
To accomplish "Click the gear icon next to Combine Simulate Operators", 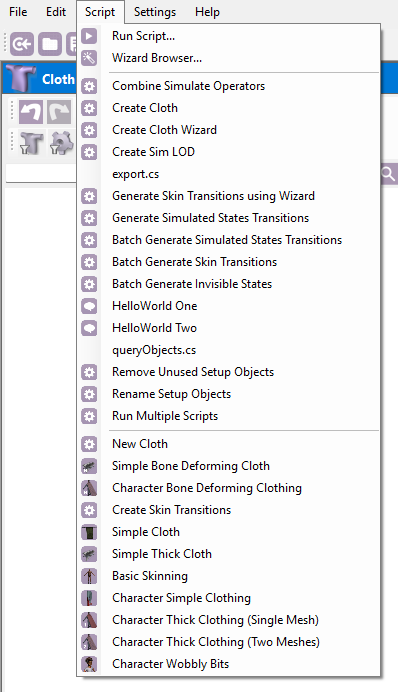I will click(x=89, y=86).
